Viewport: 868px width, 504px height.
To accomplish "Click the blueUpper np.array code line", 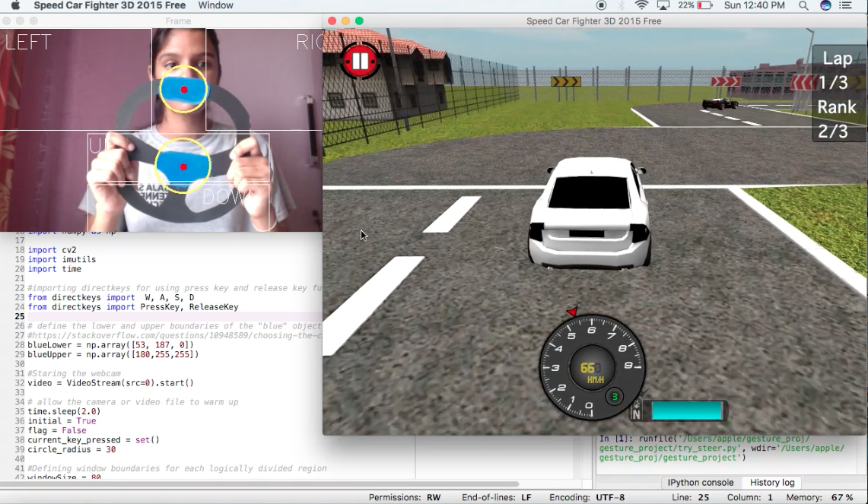I will (113, 354).
